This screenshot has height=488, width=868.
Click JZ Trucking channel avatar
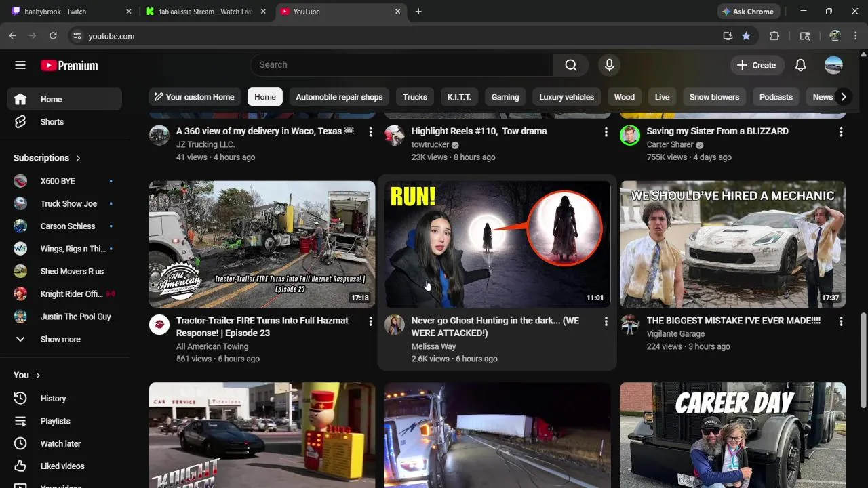click(x=159, y=135)
